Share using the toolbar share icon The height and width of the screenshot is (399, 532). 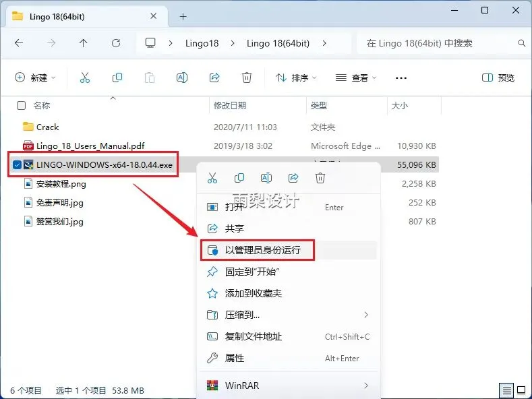(214, 78)
